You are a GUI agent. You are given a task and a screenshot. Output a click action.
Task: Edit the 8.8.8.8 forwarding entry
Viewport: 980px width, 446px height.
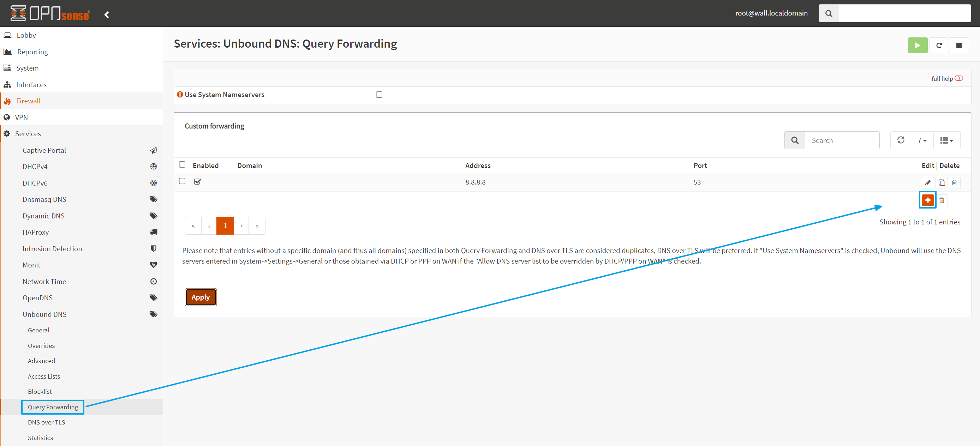coord(927,182)
